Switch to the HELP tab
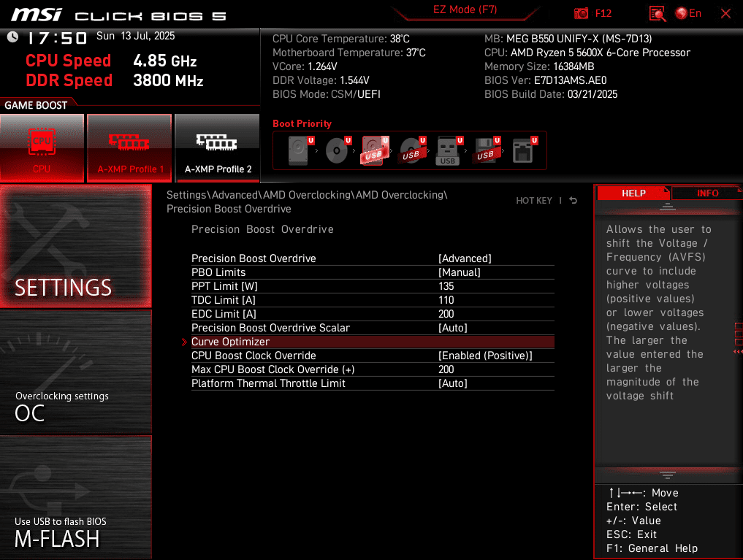The image size is (743, 560). click(633, 193)
